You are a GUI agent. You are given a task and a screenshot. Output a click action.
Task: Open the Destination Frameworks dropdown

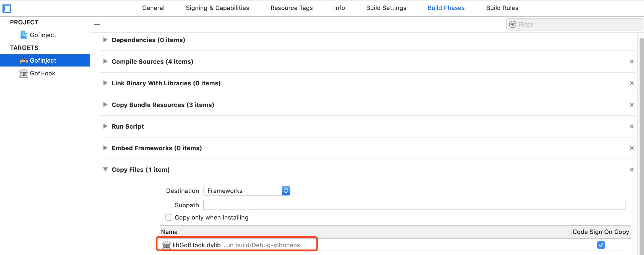(x=246, y=191)
